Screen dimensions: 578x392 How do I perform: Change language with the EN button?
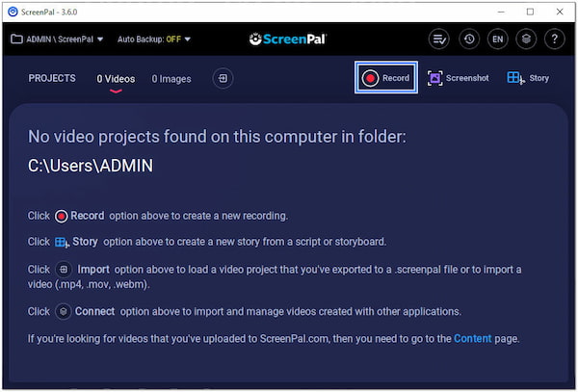point(497,39)
